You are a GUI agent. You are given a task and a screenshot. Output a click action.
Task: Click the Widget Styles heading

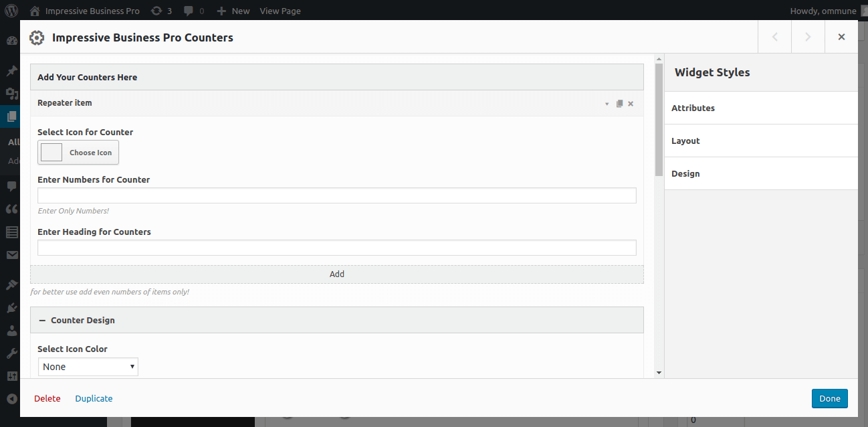point(712,72)
